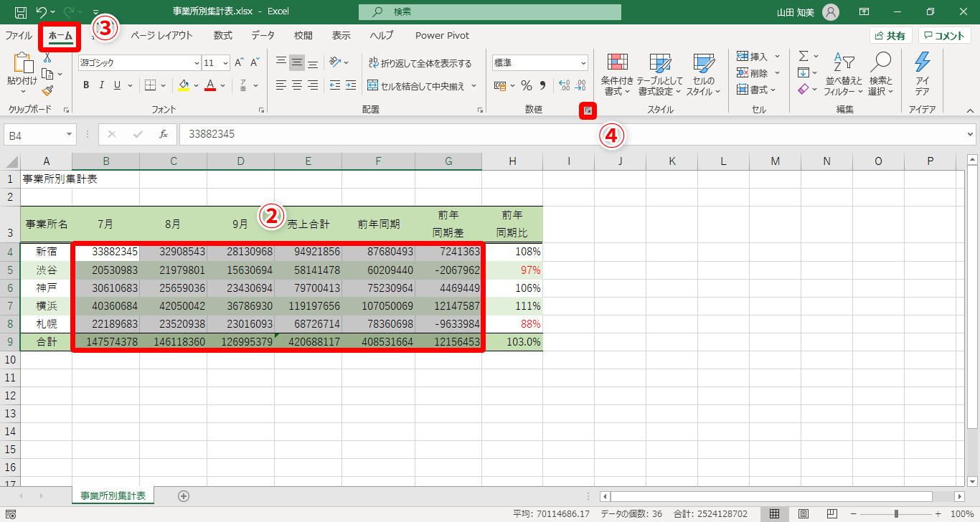Open the find and select (検索と選択) menu

coord(880,75)
